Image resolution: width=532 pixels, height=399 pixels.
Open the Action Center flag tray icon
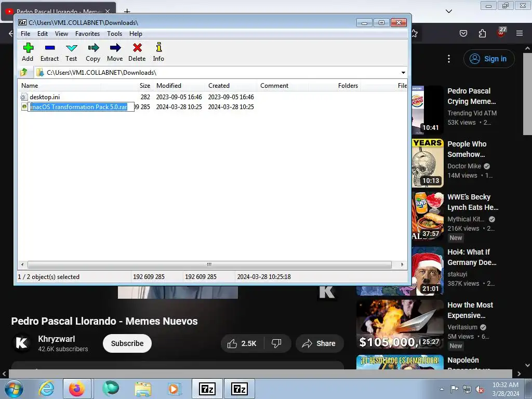(454, 389)
